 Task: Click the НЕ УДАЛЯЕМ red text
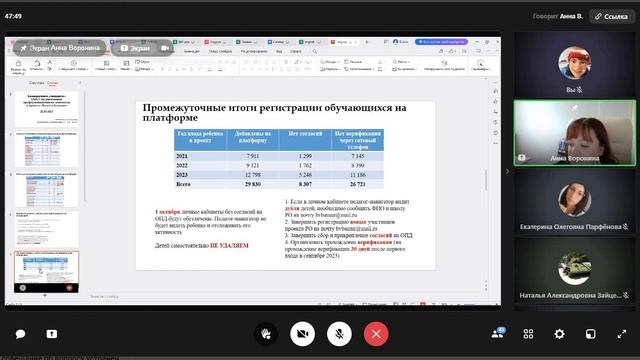pos(229,246)
